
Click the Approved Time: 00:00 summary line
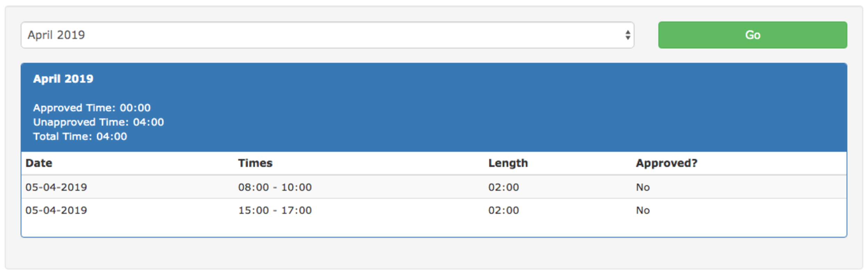92,108
